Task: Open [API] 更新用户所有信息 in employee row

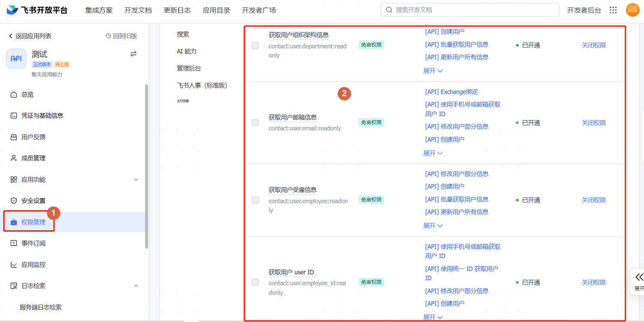Action: (x=457, y=212)
